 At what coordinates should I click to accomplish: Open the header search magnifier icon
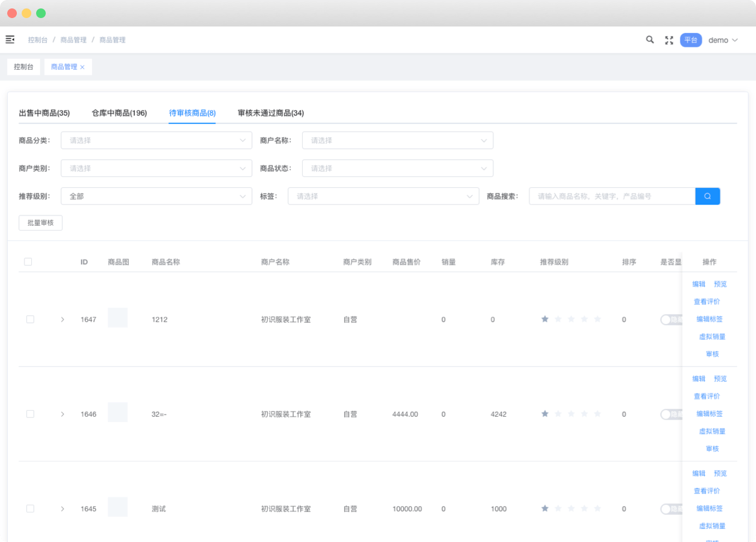click(650, 40)
